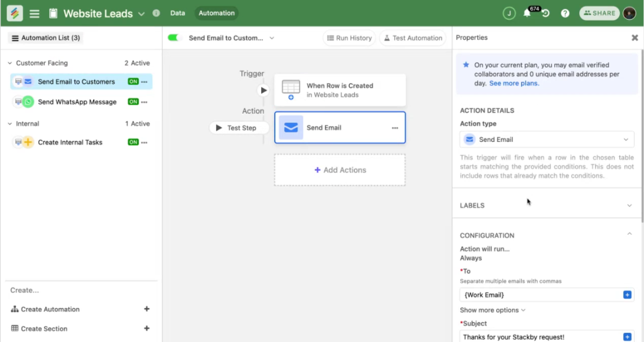The width and height of the screenshot is (644, 342).
Task: Open the J user avatar circle
Action: coord(509,13)
